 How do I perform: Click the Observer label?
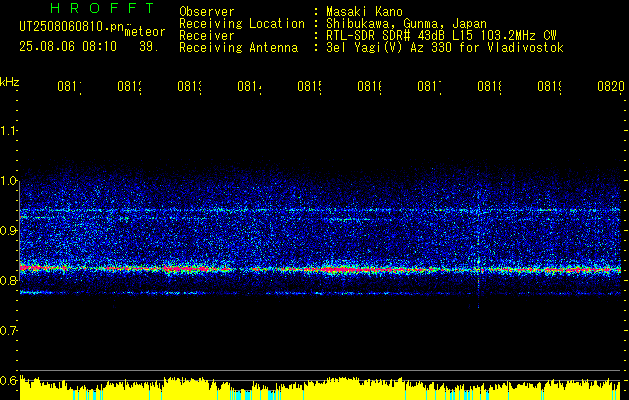207,12
